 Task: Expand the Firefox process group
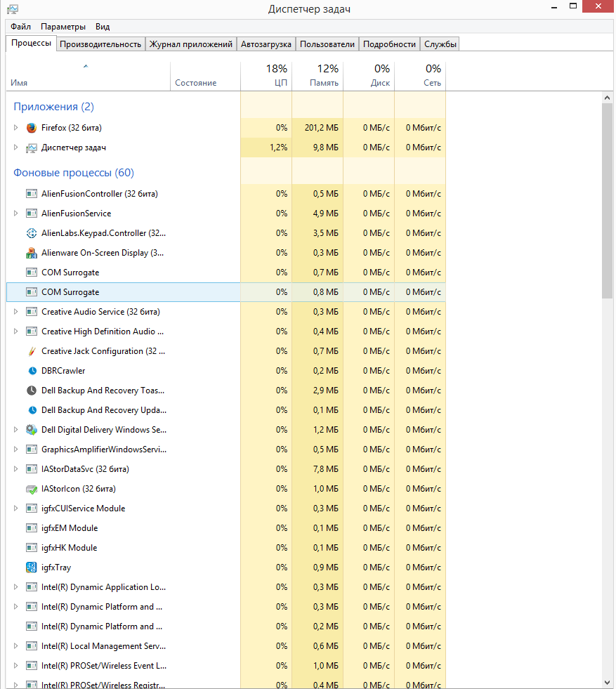16,128
